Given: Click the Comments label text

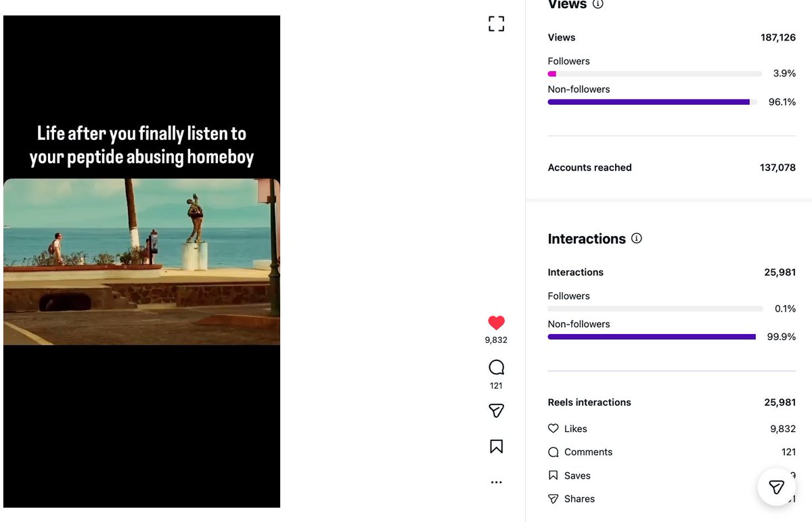Looking at the screenshot, I should point(588,452).
